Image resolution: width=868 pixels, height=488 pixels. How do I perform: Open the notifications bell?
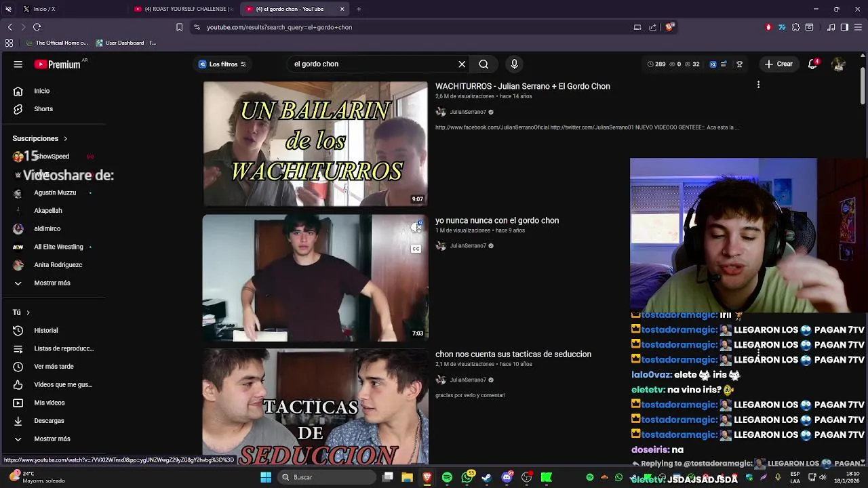point(813,64)
